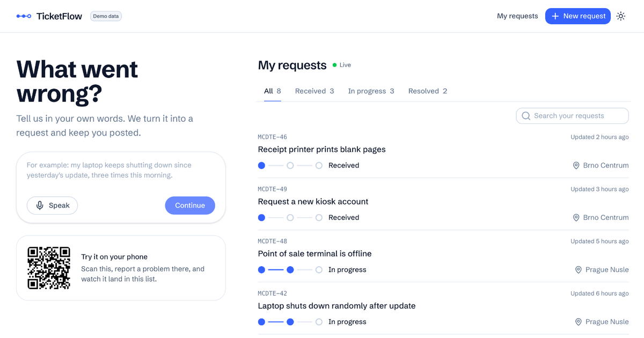Click the plus icon in New request button

point(555,16)
